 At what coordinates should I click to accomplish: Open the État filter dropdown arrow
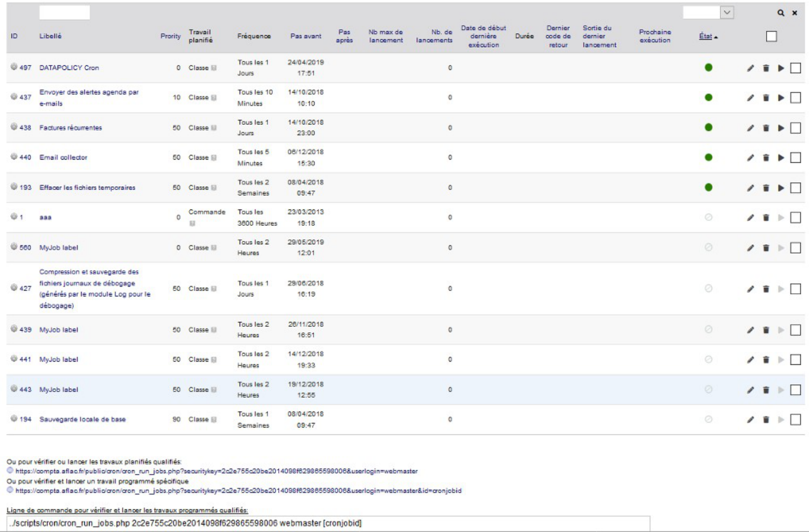[727, 12]
